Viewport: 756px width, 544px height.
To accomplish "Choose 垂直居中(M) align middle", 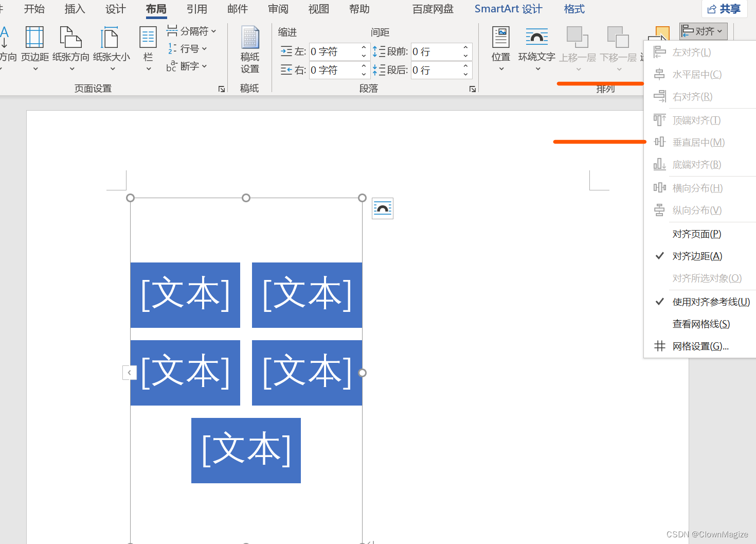I will tap(700, 143).
